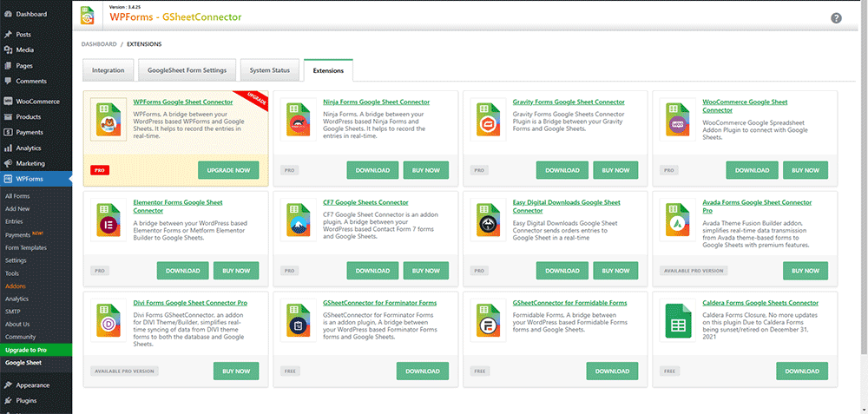The height and width of the screenshot is (414, 868).
Task: Open Dashboard in the WordPress sidebar
Action: [36, 15]
